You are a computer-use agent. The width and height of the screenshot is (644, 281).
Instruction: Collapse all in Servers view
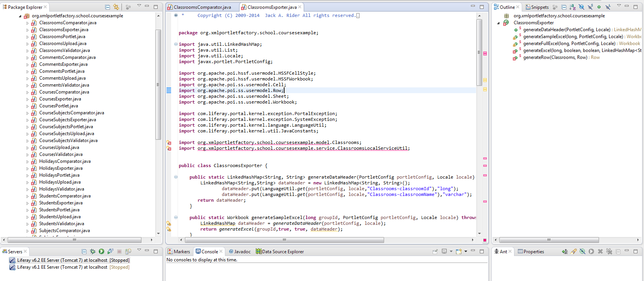[x=84, y=251]
